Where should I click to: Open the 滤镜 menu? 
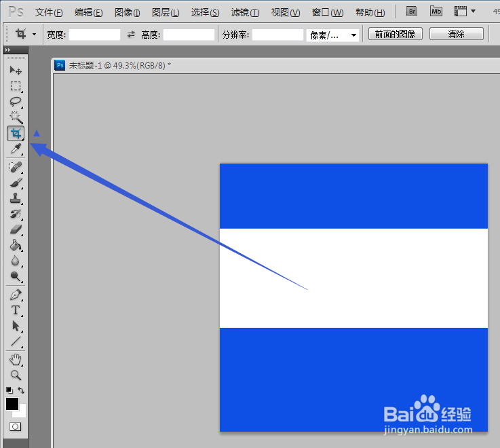pyautogui.click(x=245, y=12)
